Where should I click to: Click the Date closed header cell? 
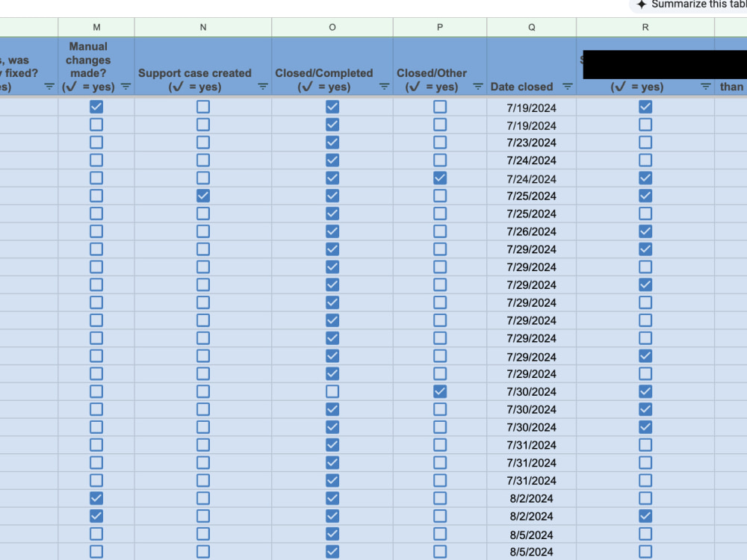[x=532, y=66]
